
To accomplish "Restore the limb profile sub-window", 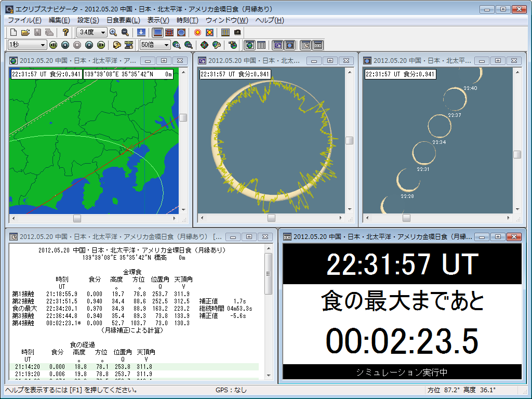I will click(x=329, y=61).
